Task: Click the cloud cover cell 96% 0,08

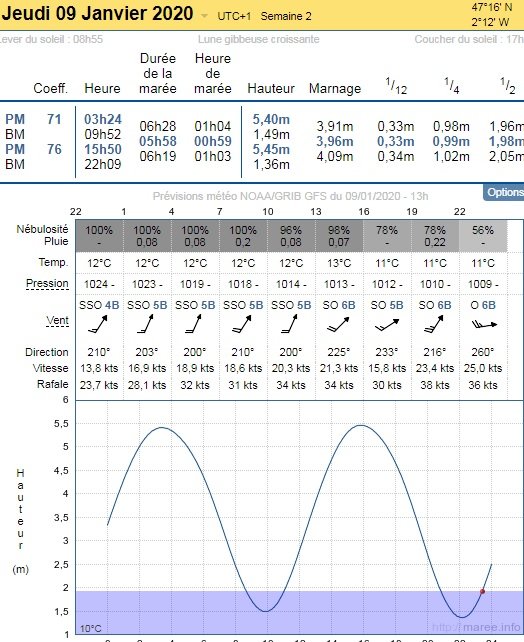Action: (291, 236)
